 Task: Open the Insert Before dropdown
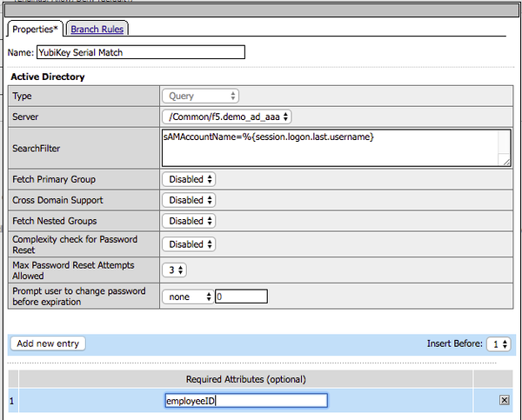click(499, 344)
